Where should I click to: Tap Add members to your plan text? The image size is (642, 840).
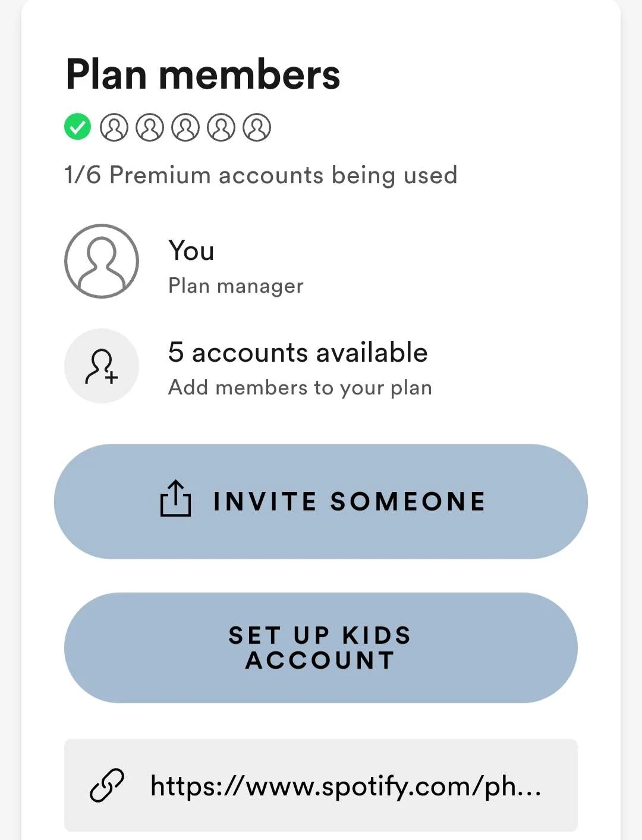pos(300,388)
